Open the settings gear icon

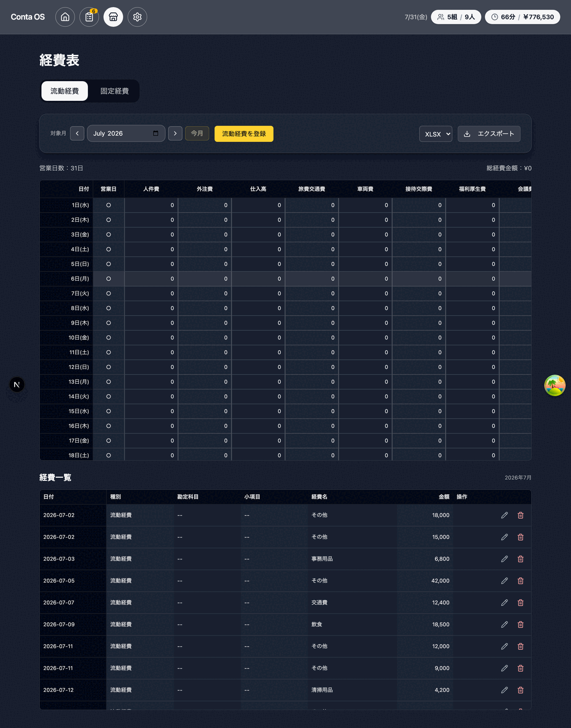(137, 17)
